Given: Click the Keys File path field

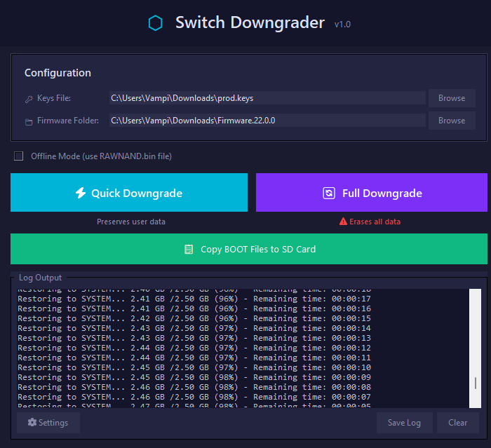Looking at the screenshot, I should (x=267, y=98).
